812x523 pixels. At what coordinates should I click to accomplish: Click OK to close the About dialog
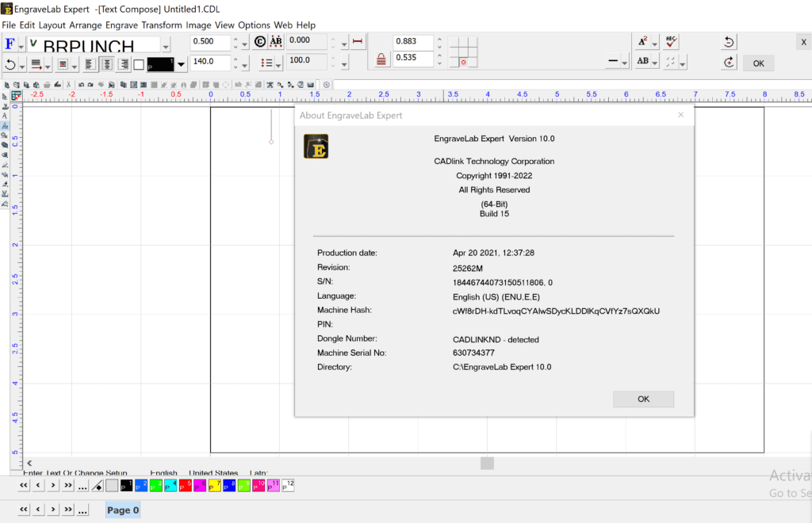643,399
